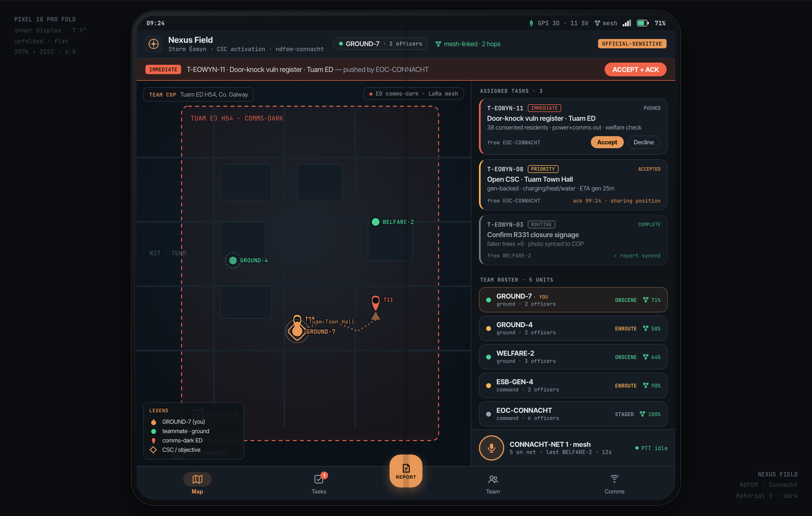
Task: Select ESB-GEN-4 in the team roster
Action: point(573,385)
